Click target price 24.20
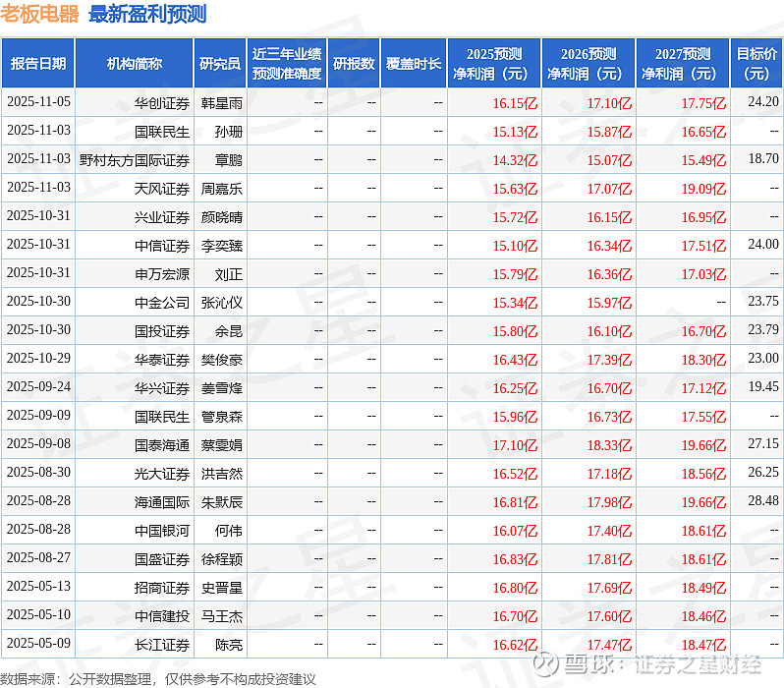 763,101
